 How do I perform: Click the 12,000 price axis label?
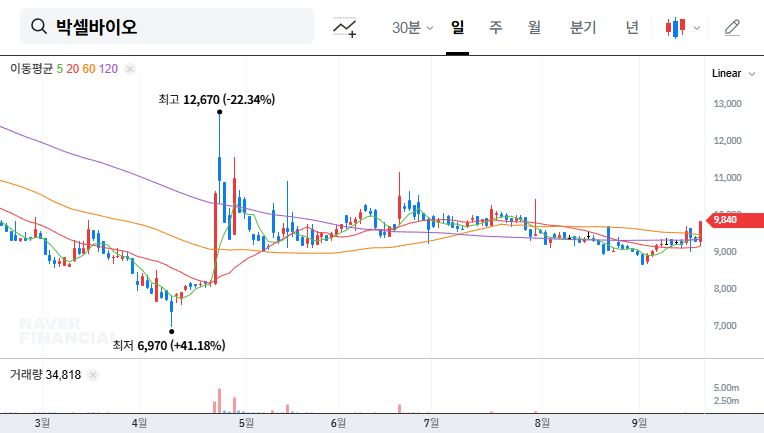727,141
